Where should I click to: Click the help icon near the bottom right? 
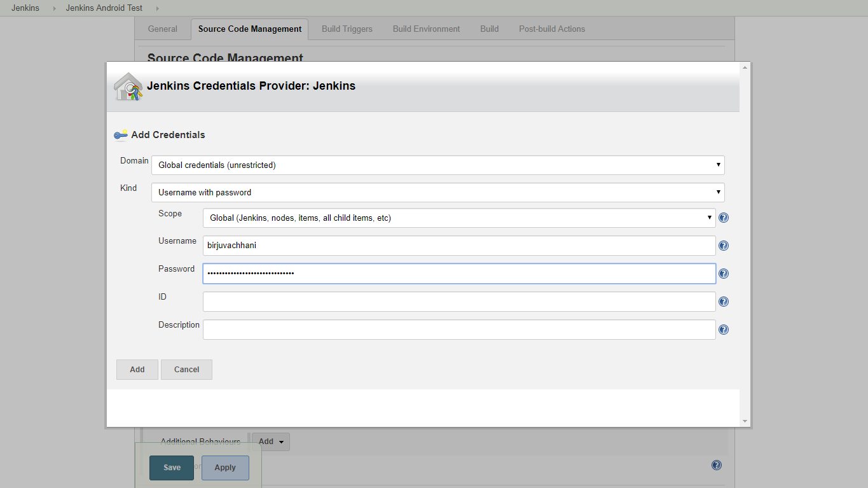pyautogui.click(x=716, y=465)
